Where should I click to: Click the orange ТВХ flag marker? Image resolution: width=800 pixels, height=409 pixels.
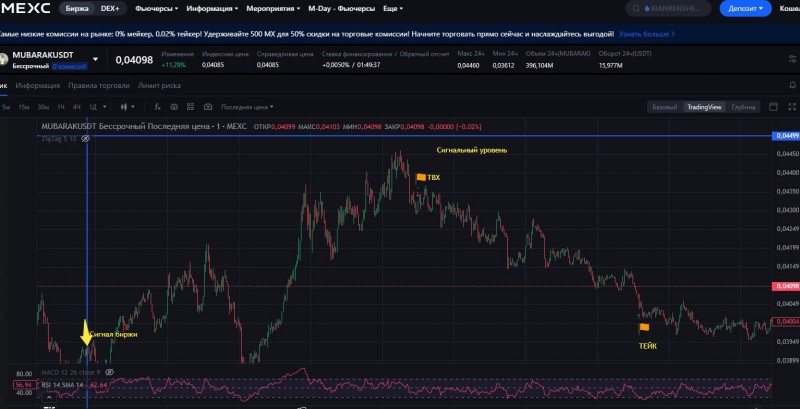coord(421,177)
